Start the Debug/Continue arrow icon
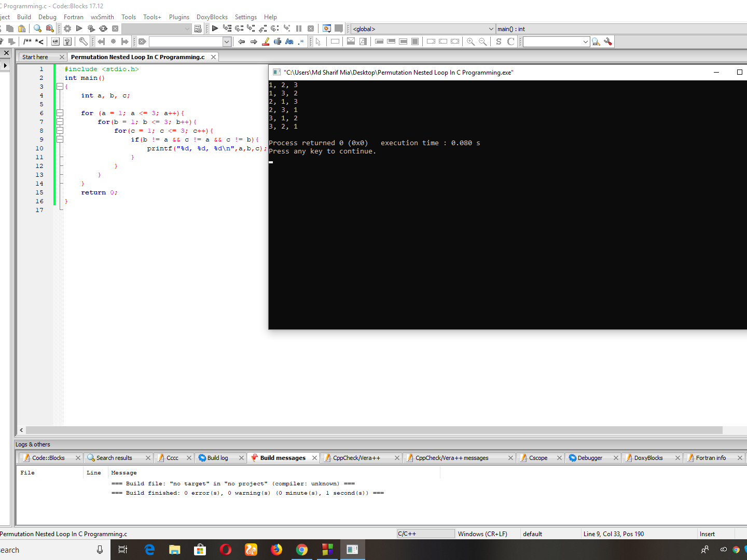Image resolution: width=747 pixels, height=560 pixels. (215, 29)
